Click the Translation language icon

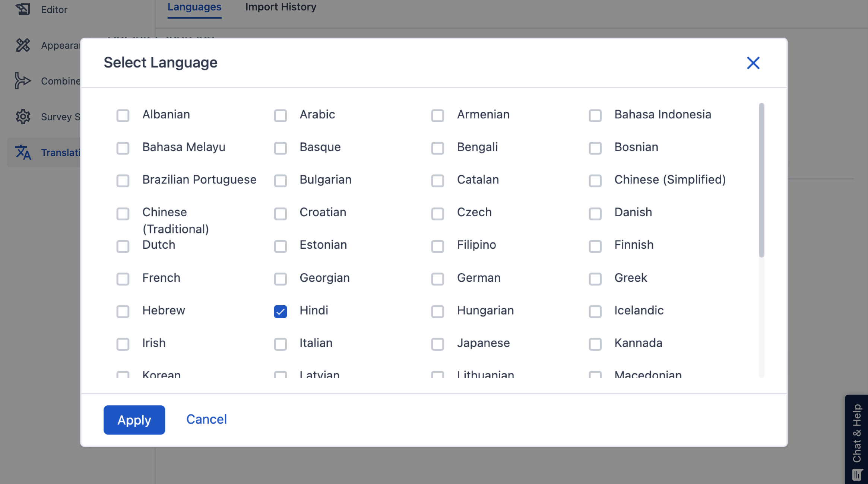(23, 152)
